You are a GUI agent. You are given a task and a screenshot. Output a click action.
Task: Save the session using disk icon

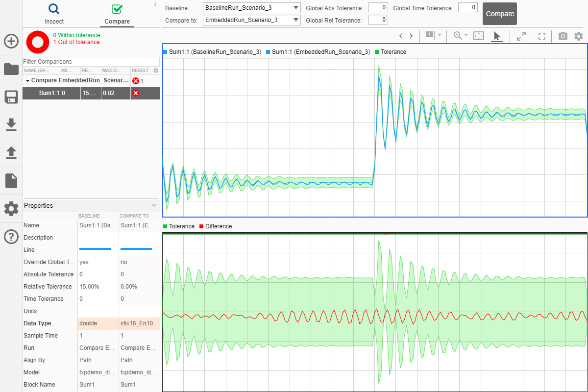pos(11,97)
